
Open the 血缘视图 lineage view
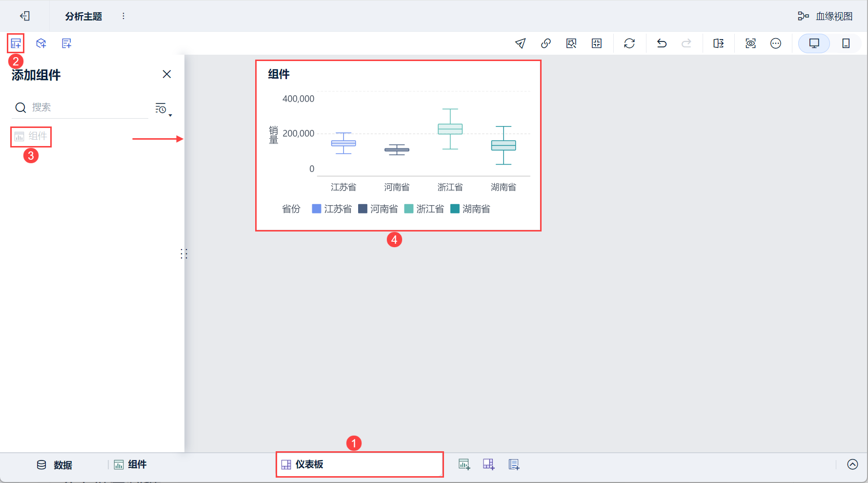[x=825, y=16]
